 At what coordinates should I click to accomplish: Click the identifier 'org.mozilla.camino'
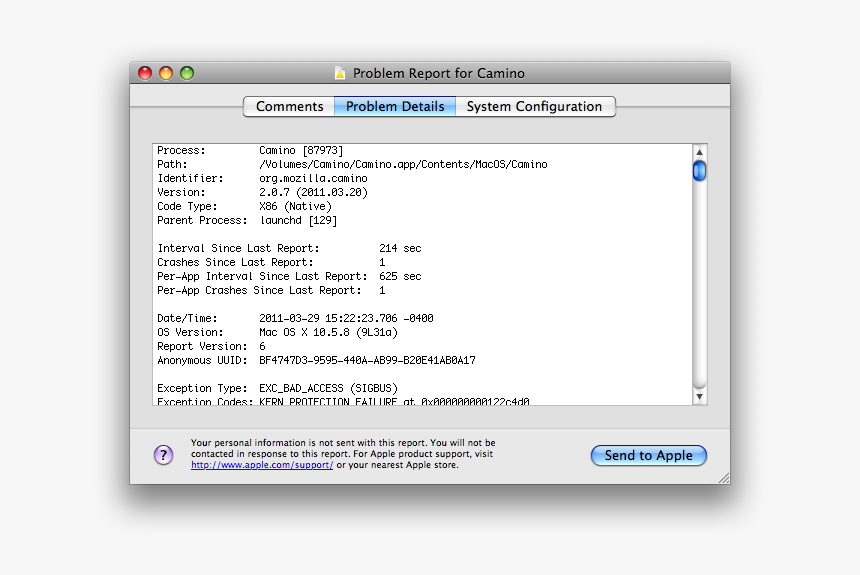click(313, 178)
